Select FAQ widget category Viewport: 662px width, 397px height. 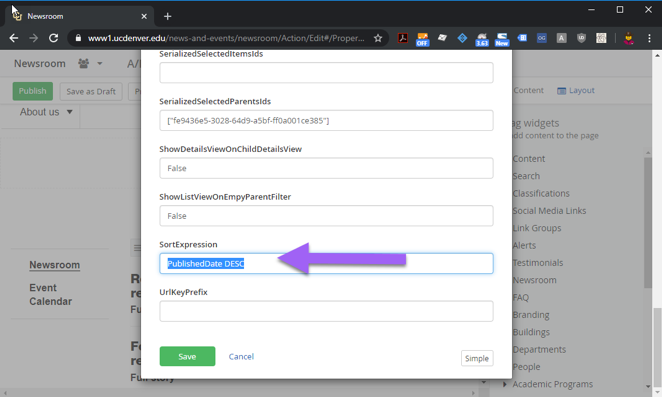pos(521,297)
